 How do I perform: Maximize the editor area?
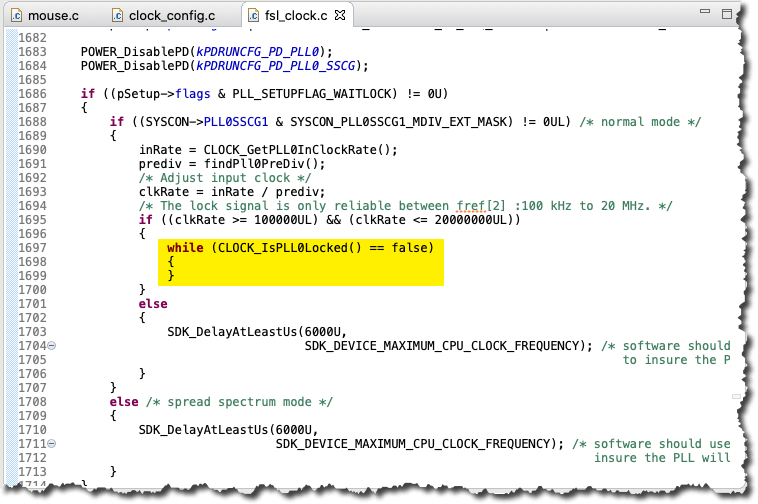[x=728, y=15]
